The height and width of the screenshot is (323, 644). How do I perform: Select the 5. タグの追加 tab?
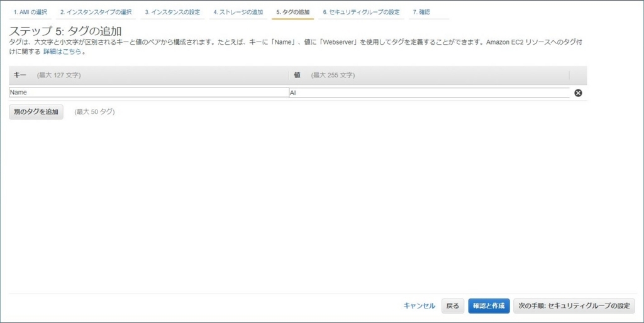tap(293, 13)
